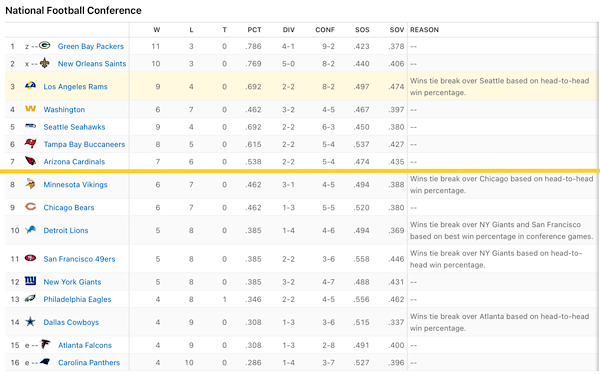Click the Los Angeles Rams logo
The image size is (600, 375).
pyautogui.click(x=30, y=86)
